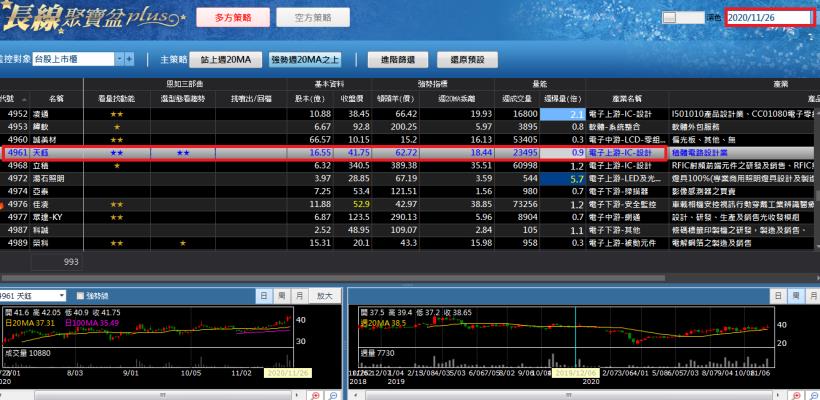Click the orange dot marker beside 4976 佳凌
Image resolution: width=820 pixels, height=400 pixels.
tap(3, 204)
